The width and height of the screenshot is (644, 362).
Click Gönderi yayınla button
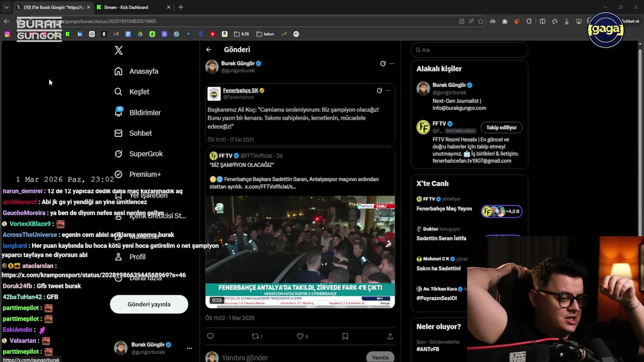tap(149, 304)
